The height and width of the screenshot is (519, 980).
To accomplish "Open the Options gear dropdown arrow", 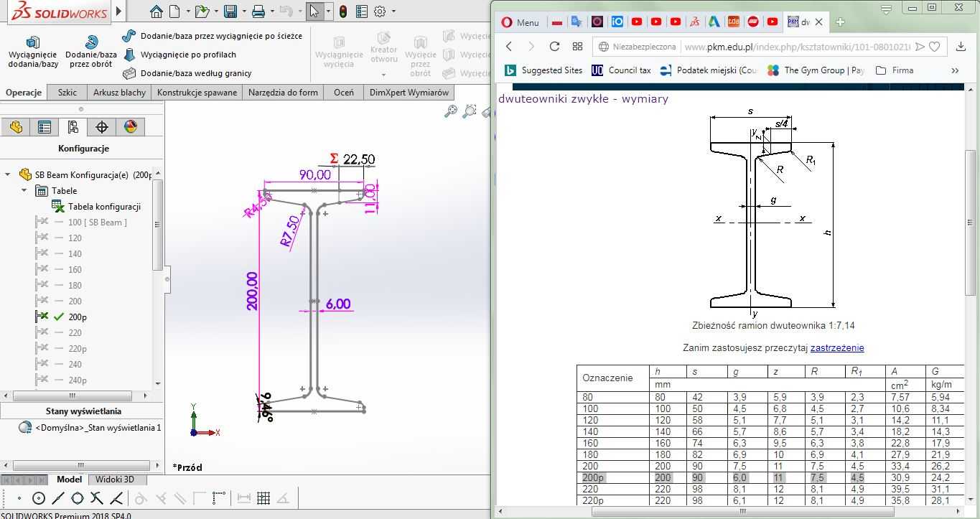I will [393, 11].
